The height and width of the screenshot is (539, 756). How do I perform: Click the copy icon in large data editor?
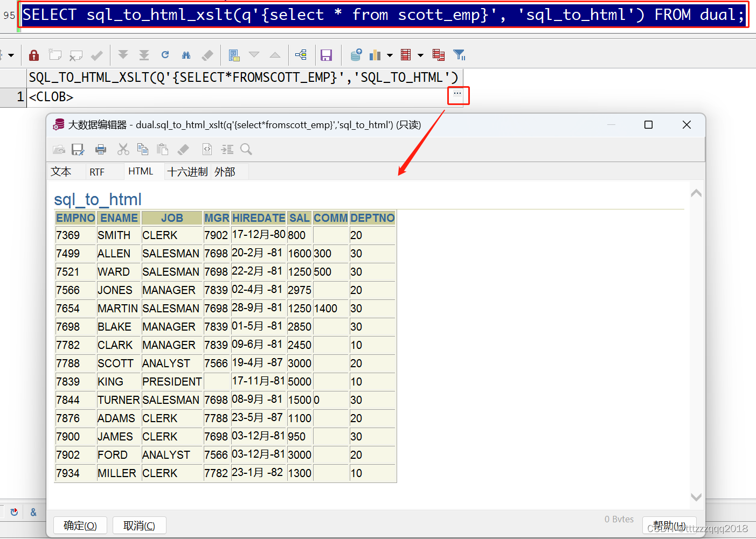[x=143, y=149]
